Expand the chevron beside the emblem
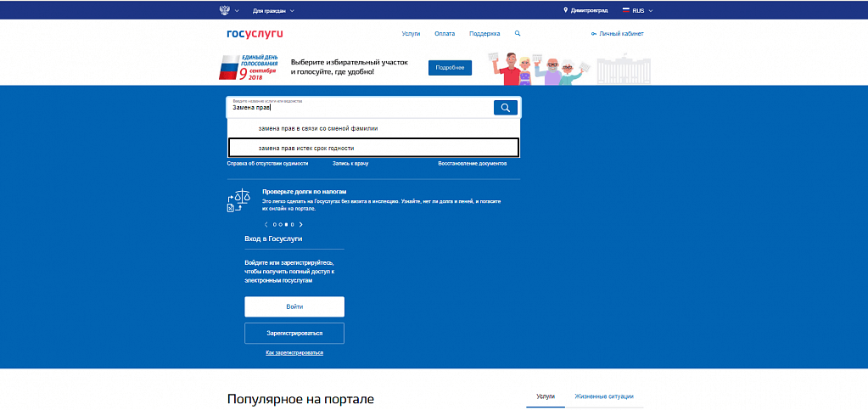Image resolution: width=868 pixels, height=410 pixels. [237, 10]
